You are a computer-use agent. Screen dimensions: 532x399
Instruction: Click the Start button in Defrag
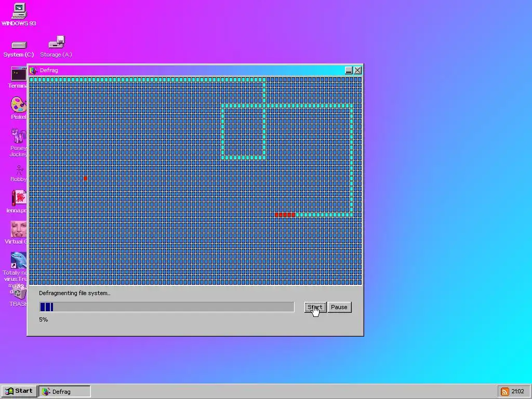[x=315, y=307]
